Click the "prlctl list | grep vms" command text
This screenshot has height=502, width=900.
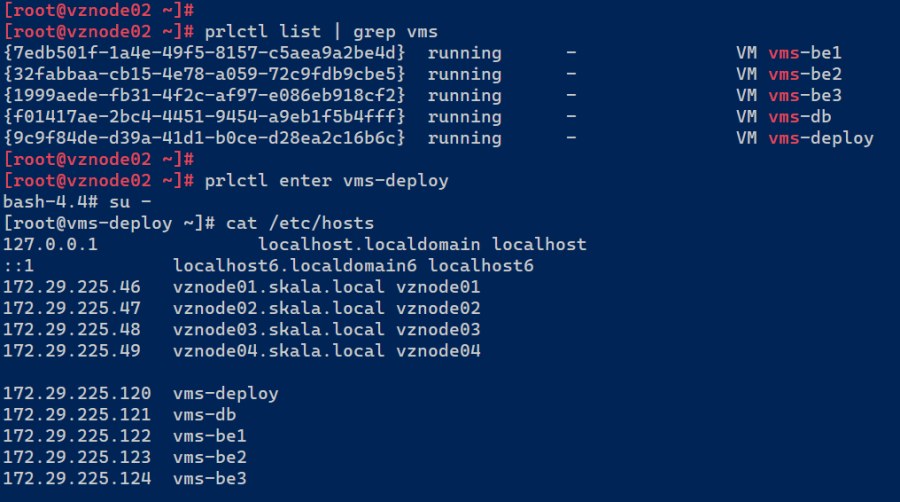pos(322,31)
